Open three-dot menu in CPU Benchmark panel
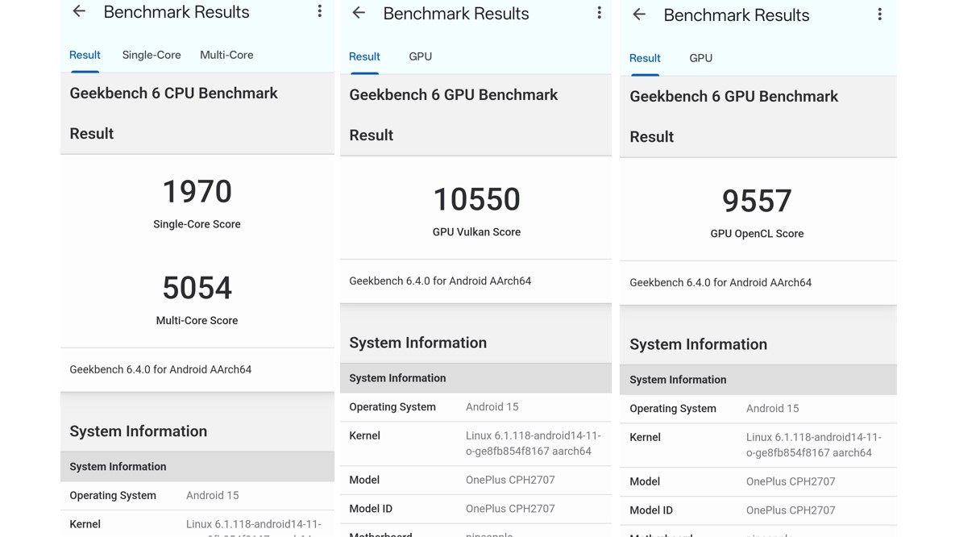This screenshot has width=980, height=537. (x=320, y=11)
